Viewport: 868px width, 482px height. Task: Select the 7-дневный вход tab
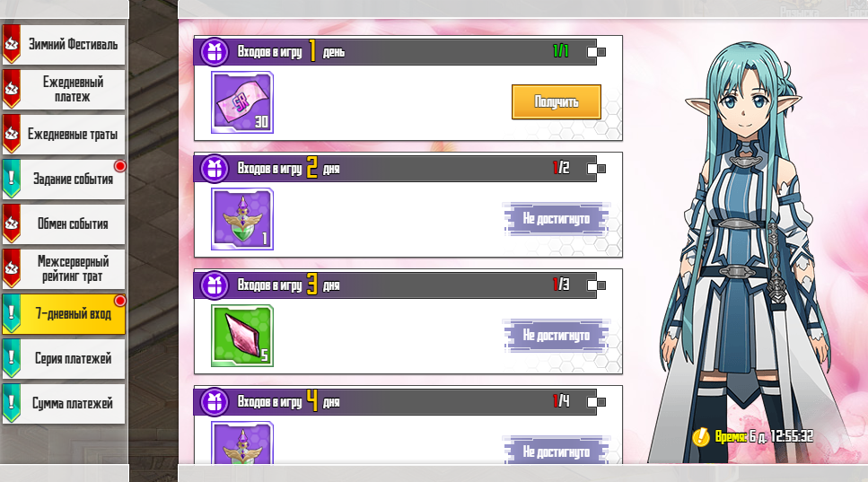pyautogui.click(x=64, y=314)
